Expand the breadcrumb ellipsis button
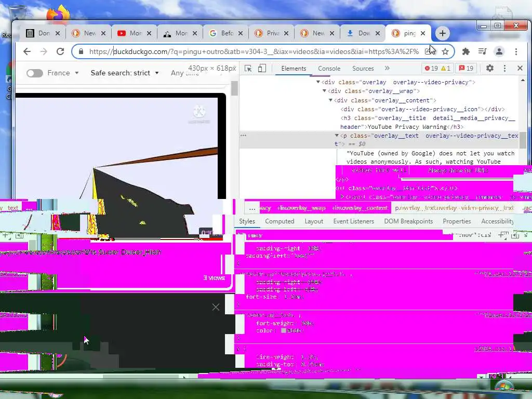 click(x=252, y=208)
